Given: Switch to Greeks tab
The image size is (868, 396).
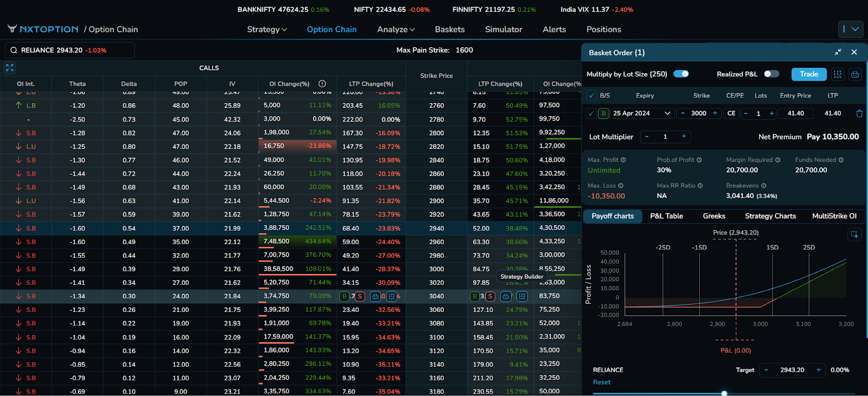Looking at the screenshot, I should point(714,216).
